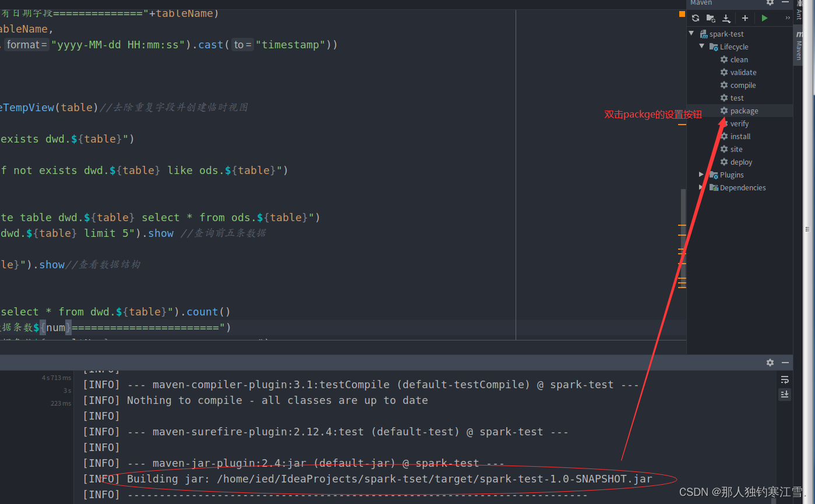
Task: Click scroll to end console icon
Action: coord(785,395)
